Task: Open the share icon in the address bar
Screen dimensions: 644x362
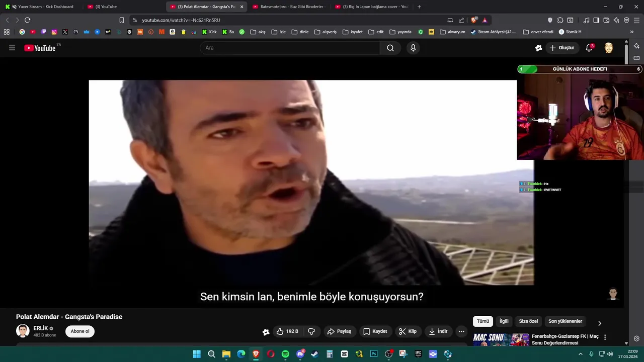Action: click(x=461, y=20)
